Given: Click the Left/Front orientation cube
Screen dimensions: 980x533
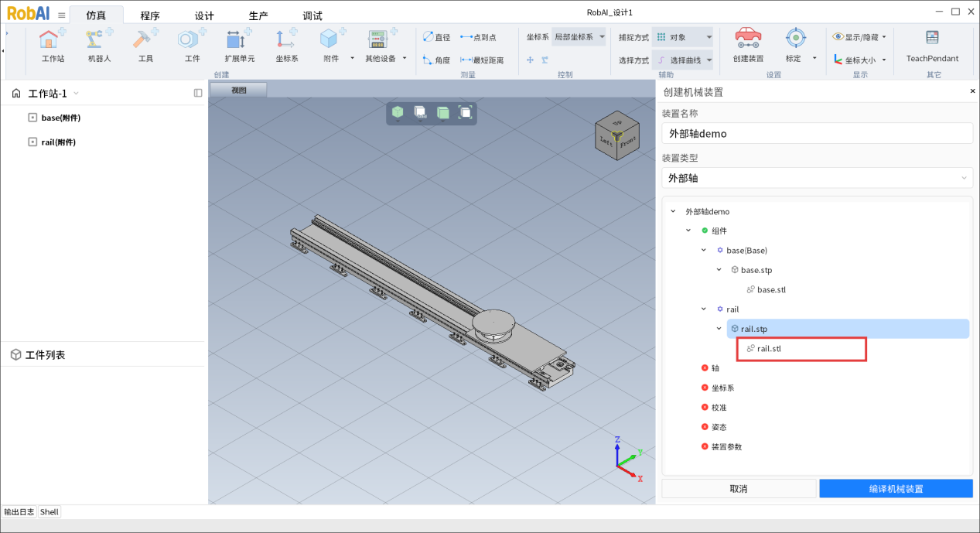Looking at the screenshot, I should click(x=616, y=136).
